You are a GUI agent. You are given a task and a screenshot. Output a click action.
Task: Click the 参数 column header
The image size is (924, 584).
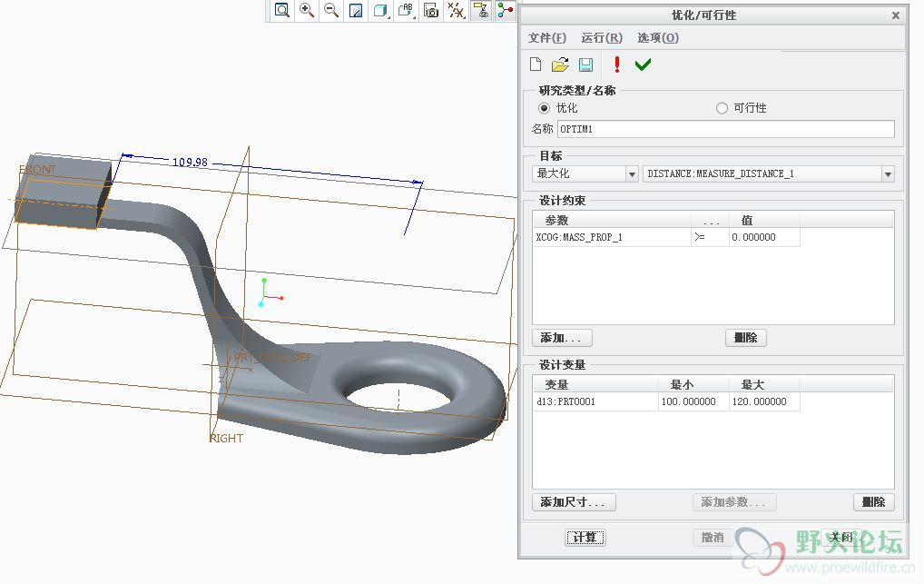tap(612, 220)
